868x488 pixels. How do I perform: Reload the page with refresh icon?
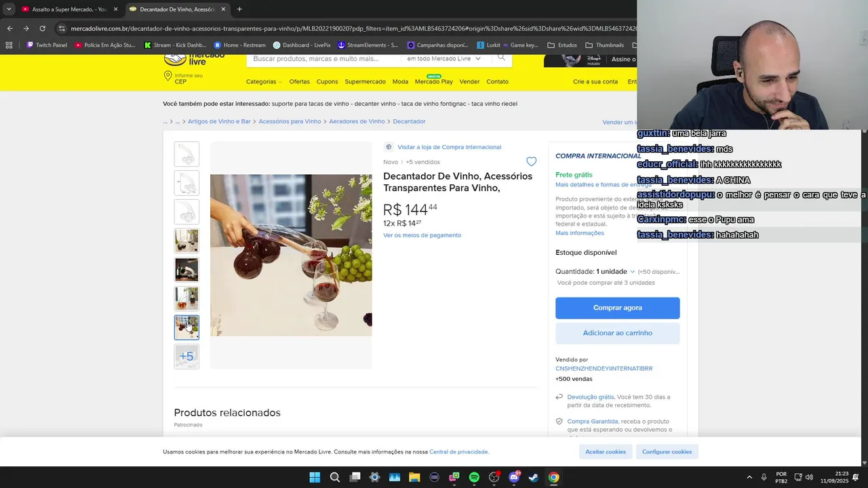click(42, 28)
